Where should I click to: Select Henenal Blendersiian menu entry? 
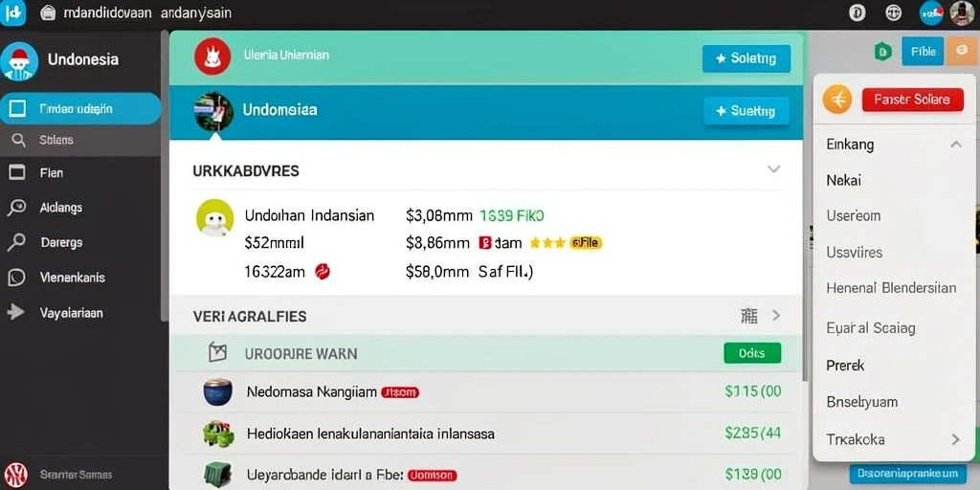pos(891,288)
